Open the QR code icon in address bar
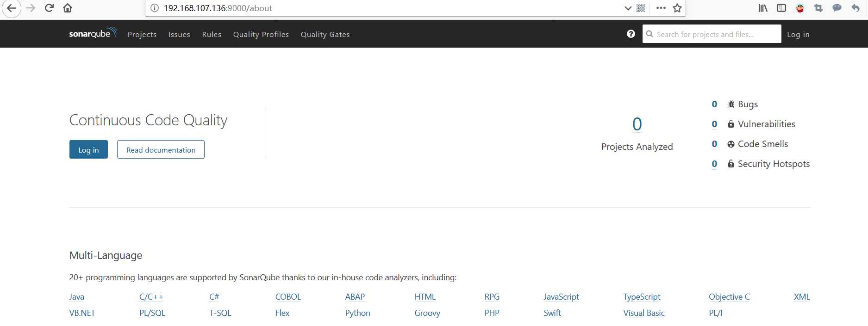This screenshot has width=868, height=326. (641, 8)
